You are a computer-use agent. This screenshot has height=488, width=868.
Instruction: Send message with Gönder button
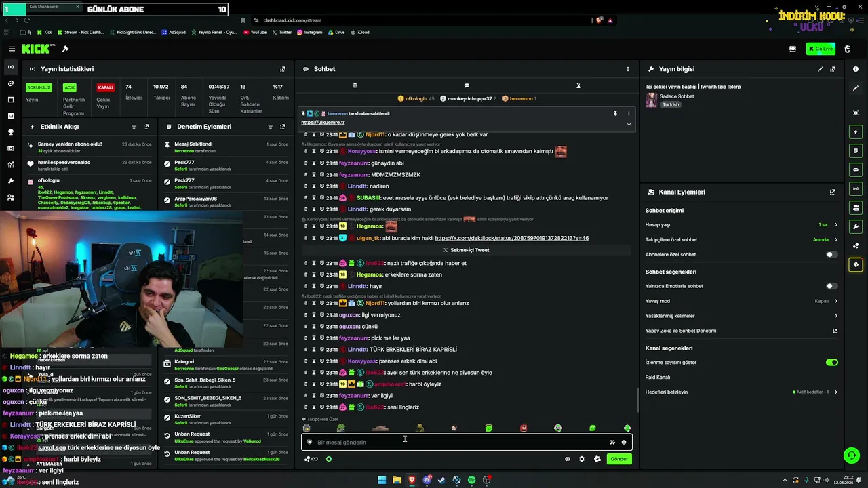[x=619, y=459]
